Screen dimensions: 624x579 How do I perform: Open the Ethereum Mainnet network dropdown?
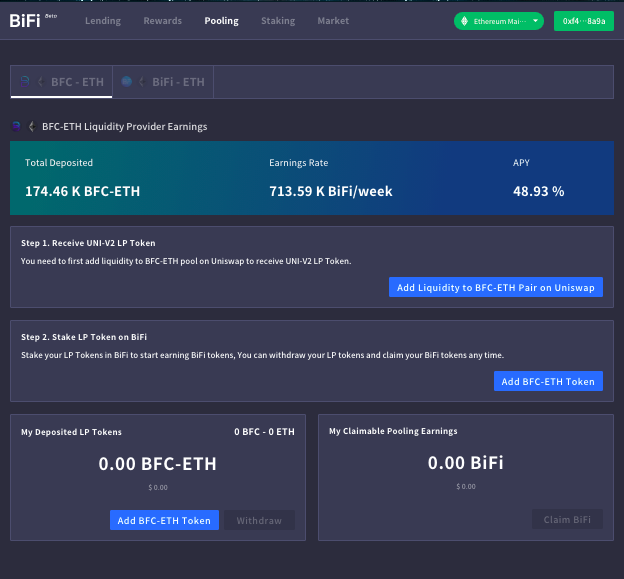pyautogui.click(x=499, y=21)
